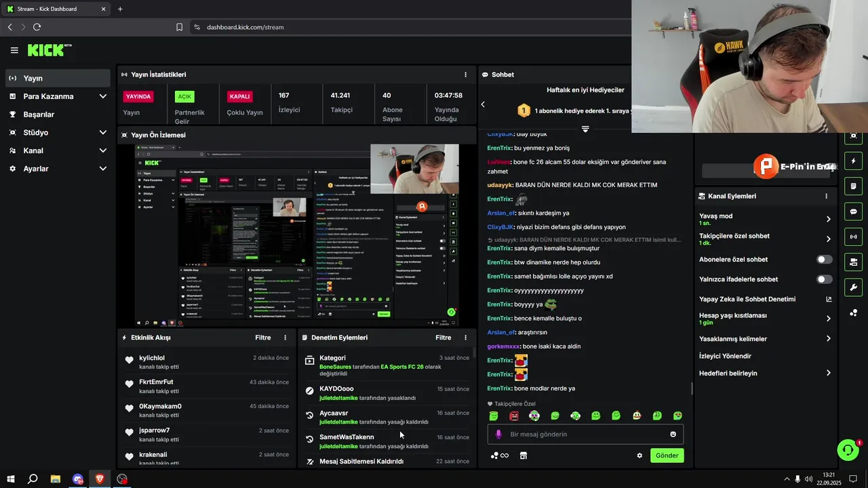Open Yayın İstatistikleri three-dot menu

(x=465, y=75)
